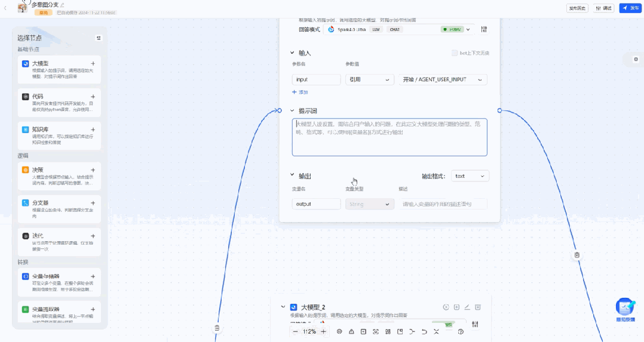Delete 大模型_2 node trash icon
The image size is (644, 342).
(x=478, y=307)
